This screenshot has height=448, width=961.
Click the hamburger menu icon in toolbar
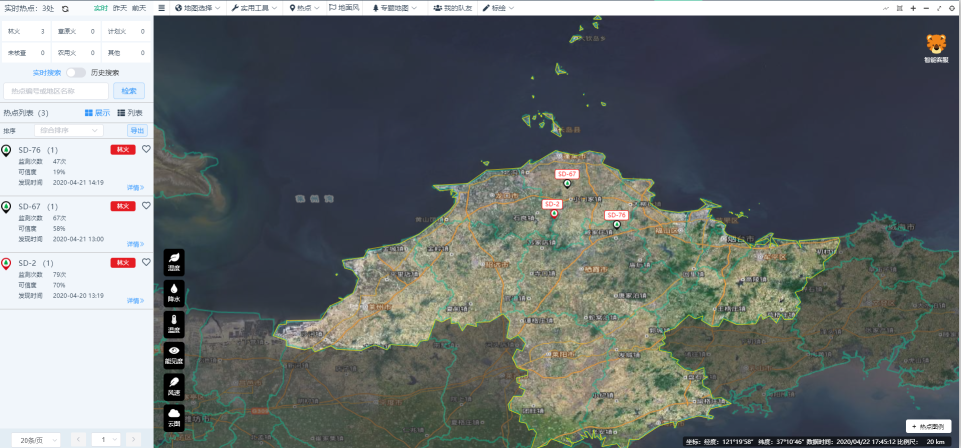162,8
